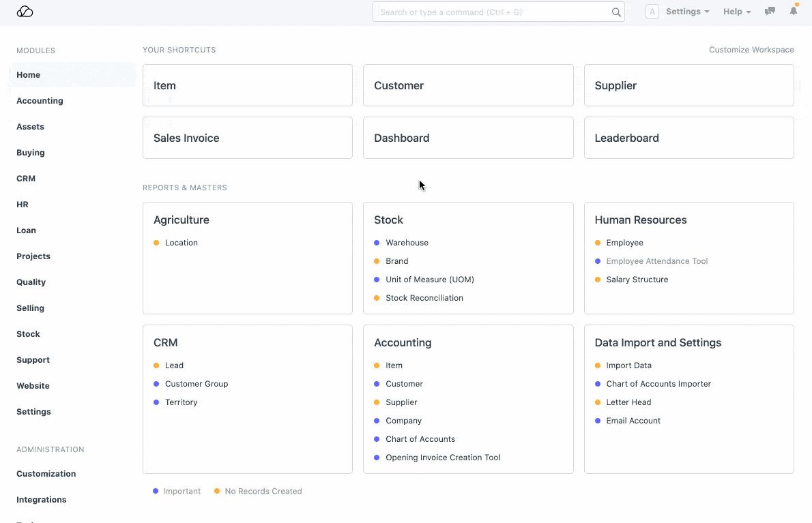Open the Supplier shortcut card
The width and height of the screenshot is (812, 523).
click(688, 85)
